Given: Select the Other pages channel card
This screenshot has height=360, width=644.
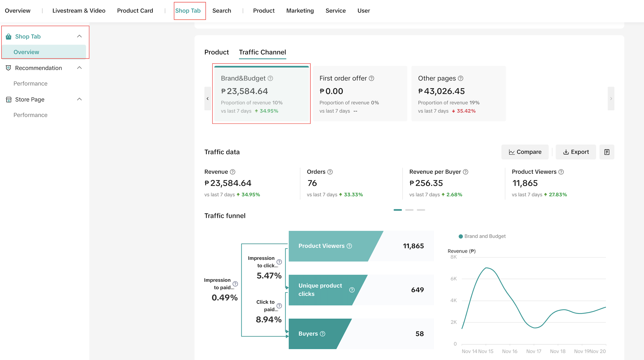Looking at the screenshot, I should 458,94.
